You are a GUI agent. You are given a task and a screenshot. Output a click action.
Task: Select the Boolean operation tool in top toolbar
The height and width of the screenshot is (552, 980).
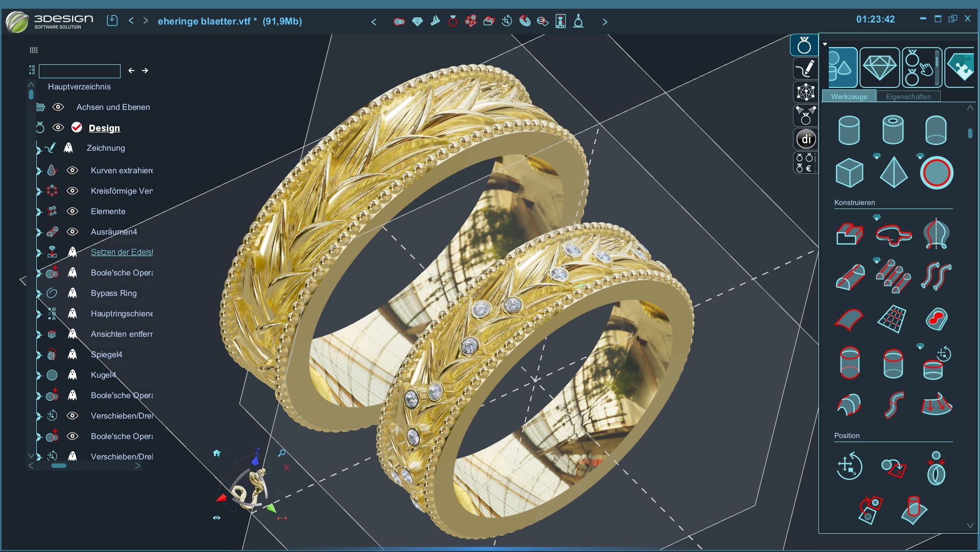[x=399, y=21]
